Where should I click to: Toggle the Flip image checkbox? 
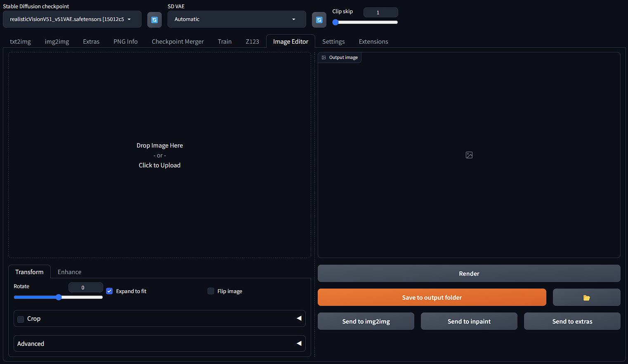tap(211, 291)
